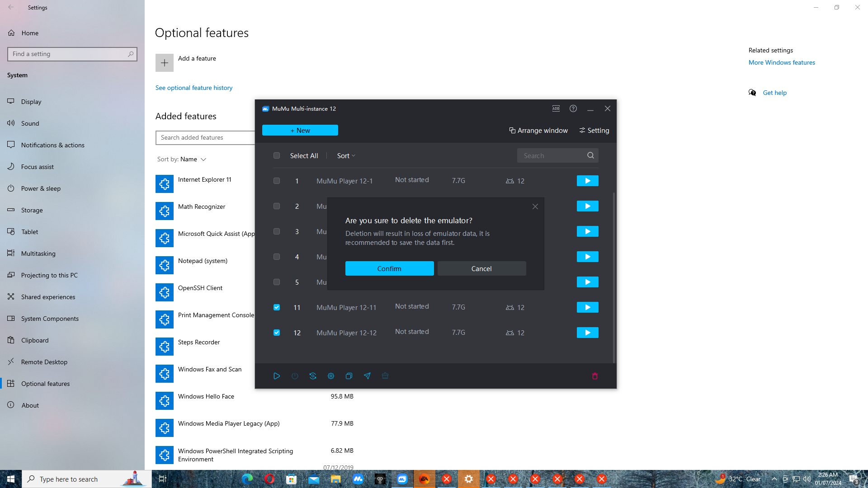Click the Windows Start button
Viewport: 868px width, 488px height.
pyautogui.click(x=11, y=479)
